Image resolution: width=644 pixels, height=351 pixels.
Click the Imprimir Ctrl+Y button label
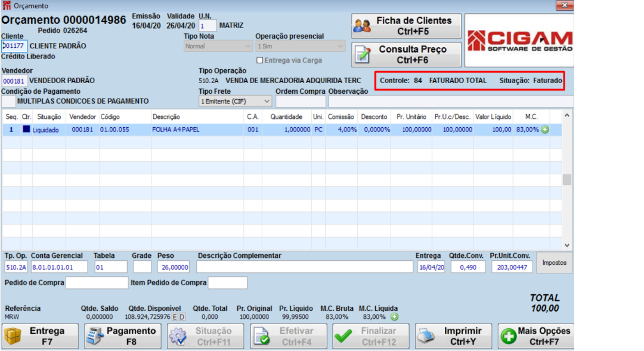(x=463, y=336)
